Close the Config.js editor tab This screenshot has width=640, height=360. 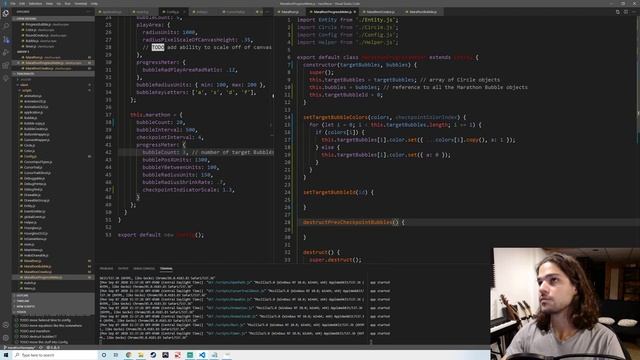pos(184,12)
